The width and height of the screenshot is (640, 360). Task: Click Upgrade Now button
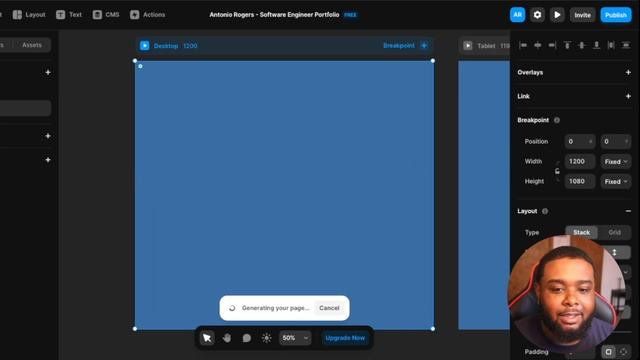point(345,338)
